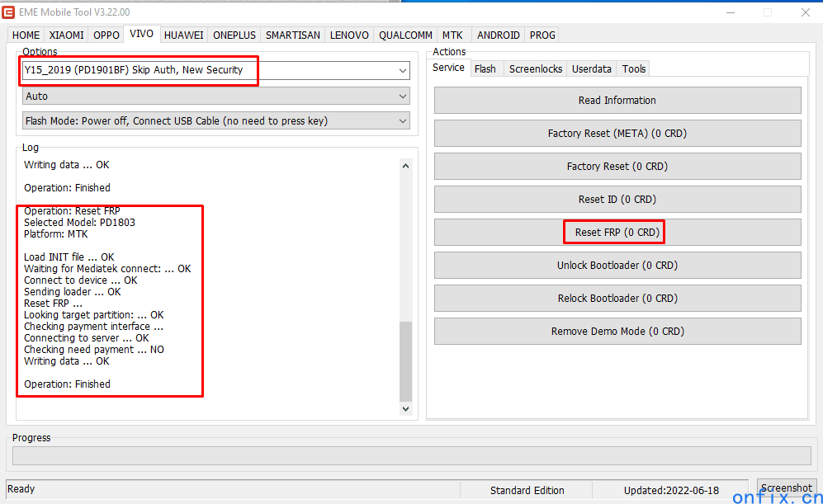Click the Read Information button

pyautogui.click(x=617, y=100)
